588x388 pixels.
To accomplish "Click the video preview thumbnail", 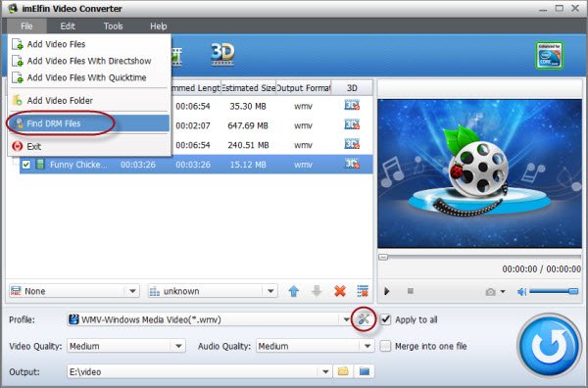I will (479, 173).
